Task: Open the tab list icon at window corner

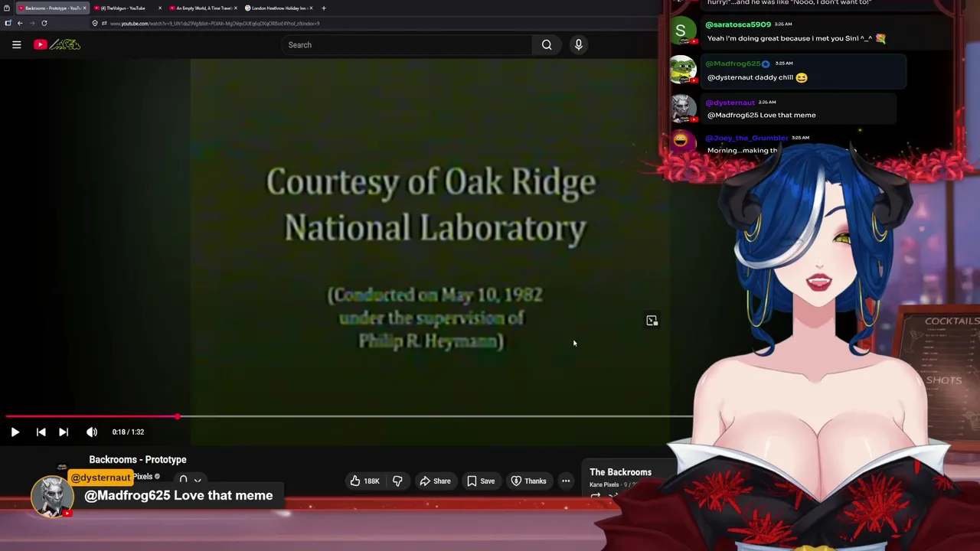Action: click(x=7, y=8)
